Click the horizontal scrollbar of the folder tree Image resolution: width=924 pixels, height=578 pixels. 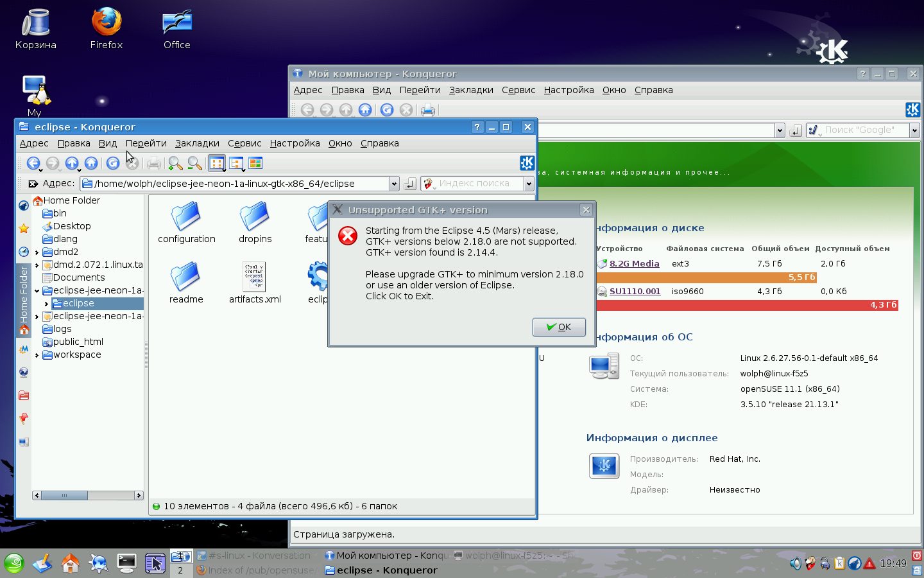point(88,495)
